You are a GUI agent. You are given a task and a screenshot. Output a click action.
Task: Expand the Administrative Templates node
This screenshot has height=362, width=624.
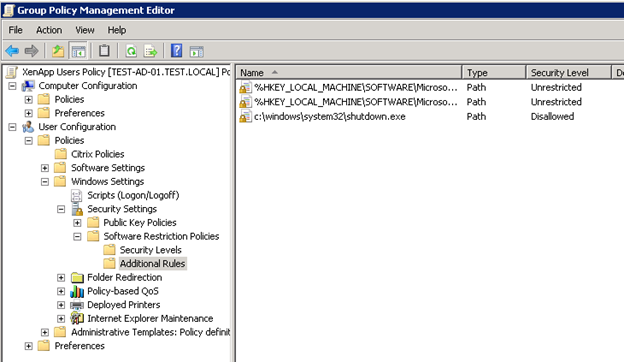tap(45, 332)
